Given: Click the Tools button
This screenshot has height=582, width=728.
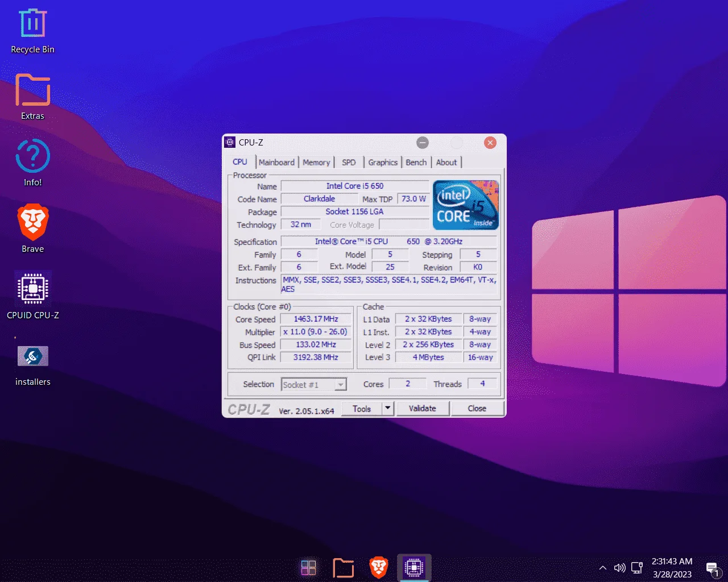Looking at the screenshot, I should point(362,409).
